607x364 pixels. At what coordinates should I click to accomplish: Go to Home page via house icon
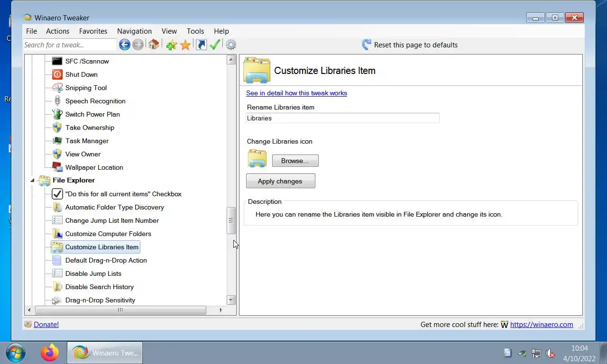153,45
